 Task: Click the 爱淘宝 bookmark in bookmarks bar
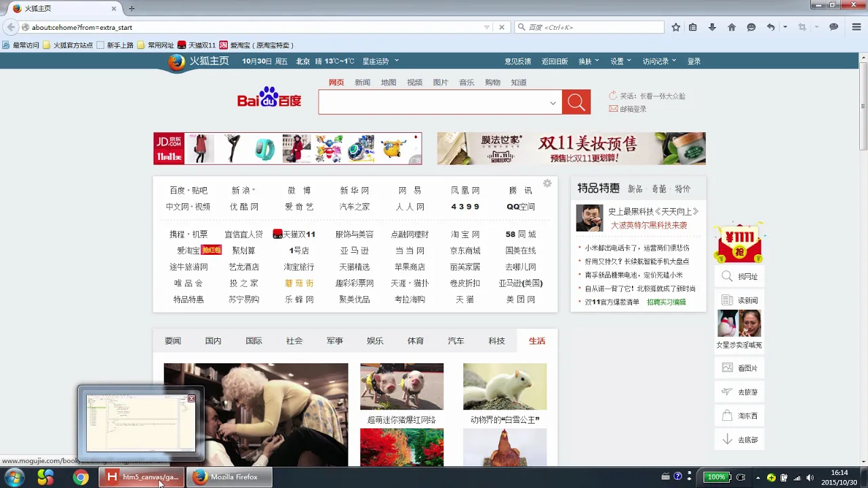(256, 45)
